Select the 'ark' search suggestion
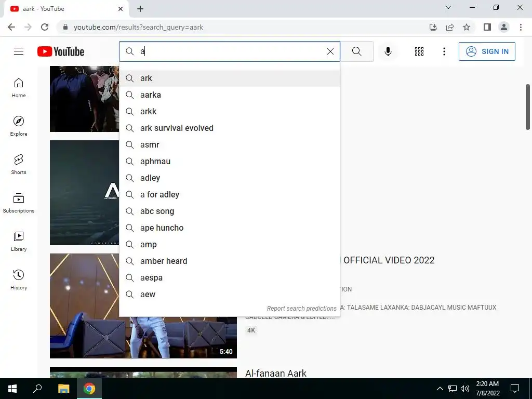Viewport: 532px width, 399px height. click(x=229, y=78)
